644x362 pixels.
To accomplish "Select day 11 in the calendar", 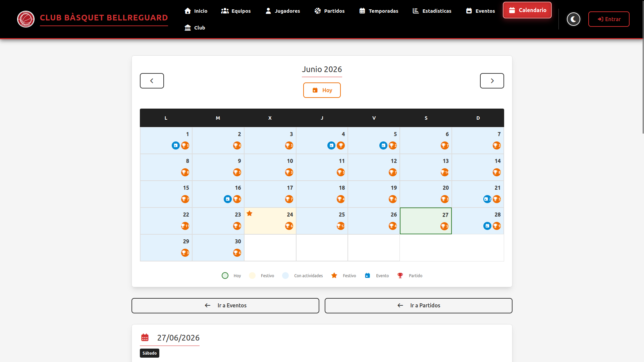I will point(322,167).
